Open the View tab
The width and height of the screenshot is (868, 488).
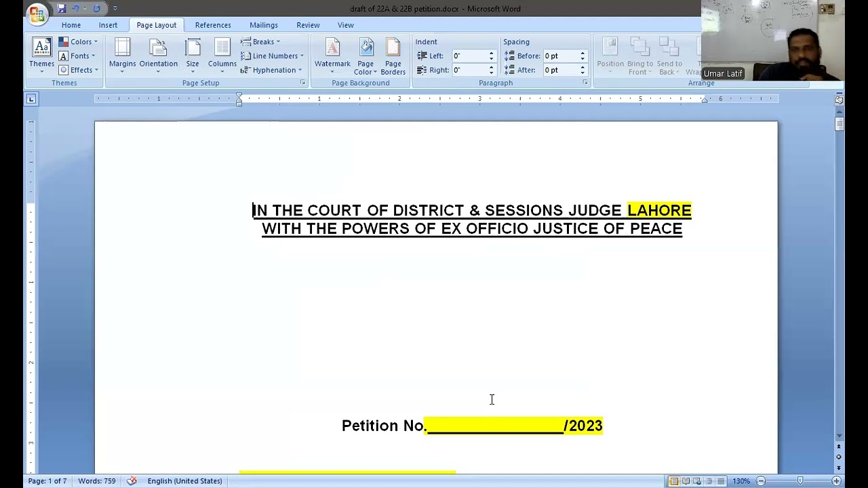[346, 25]
